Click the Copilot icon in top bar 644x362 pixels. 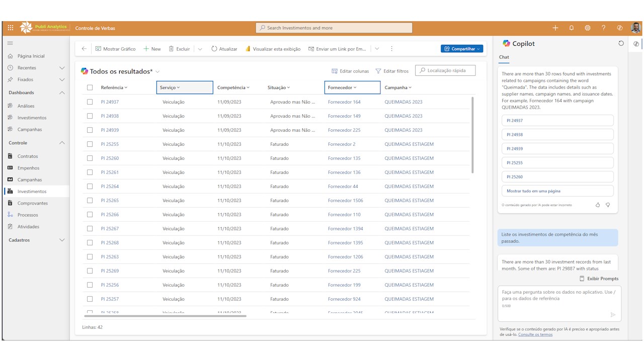(x=620, y=28)
